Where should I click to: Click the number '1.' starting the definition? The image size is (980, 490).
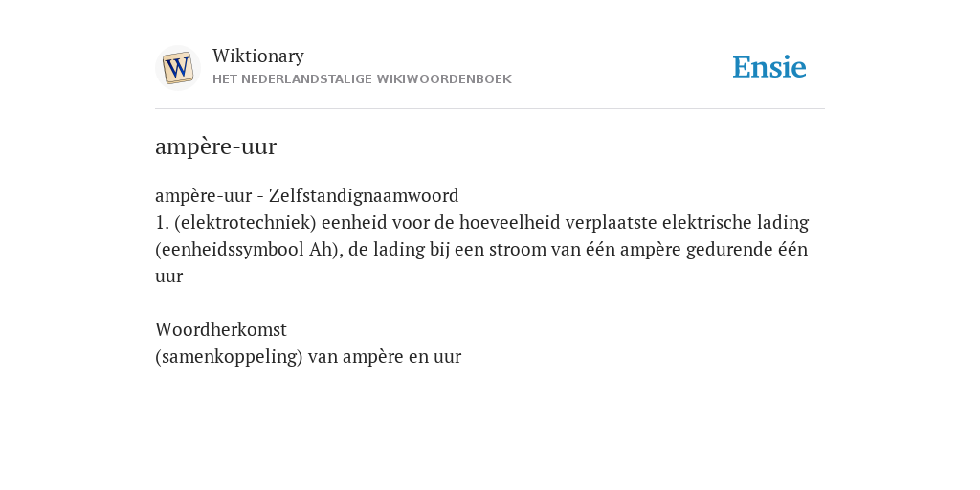click(162, 222)
